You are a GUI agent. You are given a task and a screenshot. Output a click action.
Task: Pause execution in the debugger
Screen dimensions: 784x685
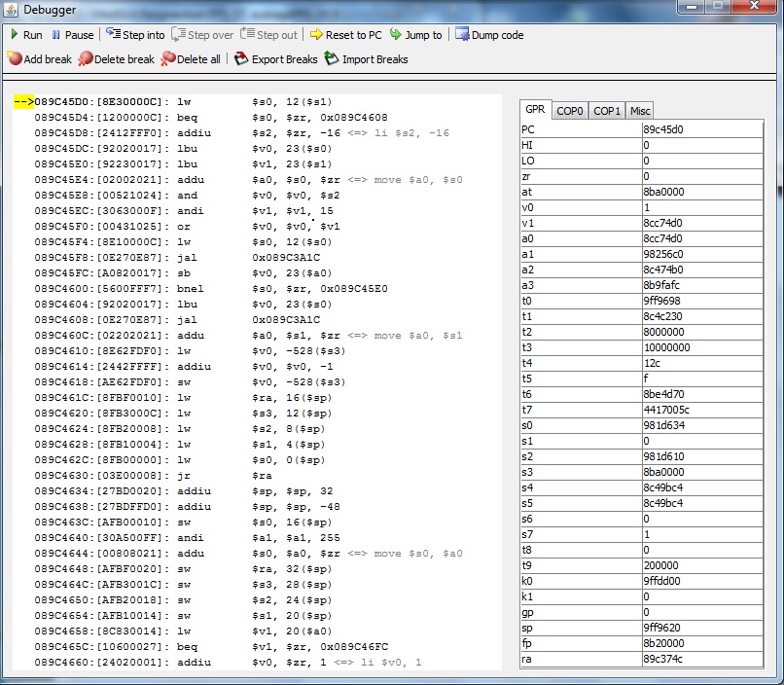73,35
